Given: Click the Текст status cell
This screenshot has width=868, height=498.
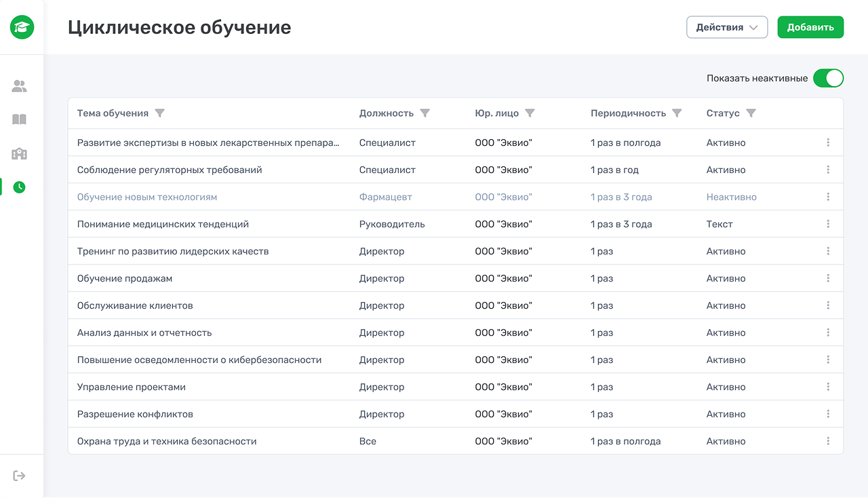Looking at the screenshot, I should coord(719,224).
